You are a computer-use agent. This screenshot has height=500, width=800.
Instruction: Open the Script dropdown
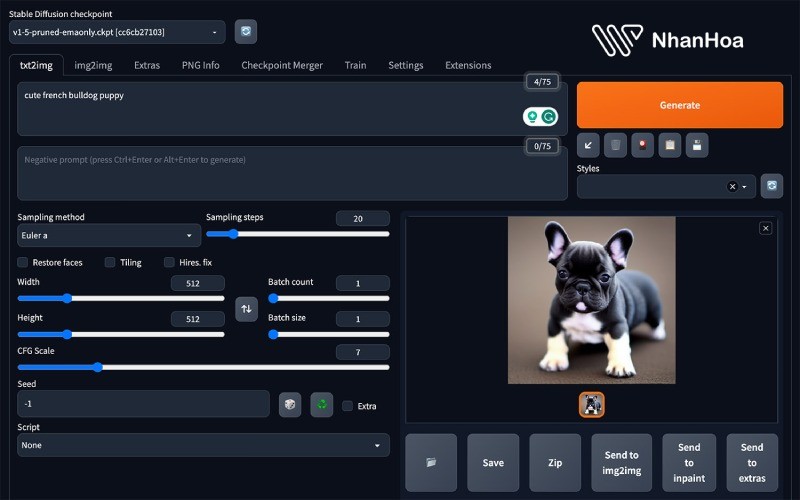[204, 445]
